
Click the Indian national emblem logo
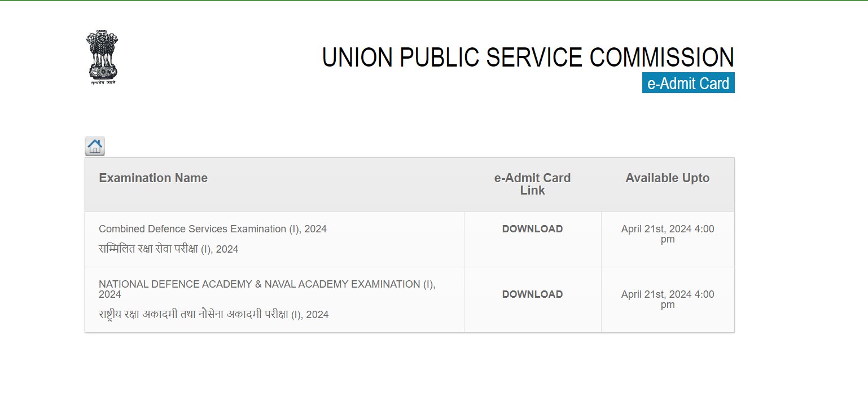[102, 57]
